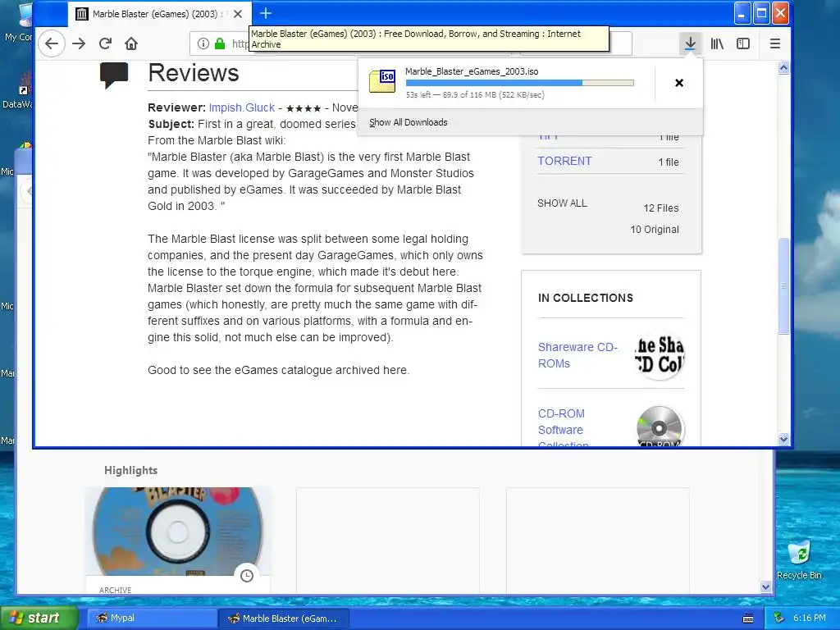Viewport: 840px width, 630px height.
Task: Click the 6:16 PM clock
Action: tap(810, 619)
